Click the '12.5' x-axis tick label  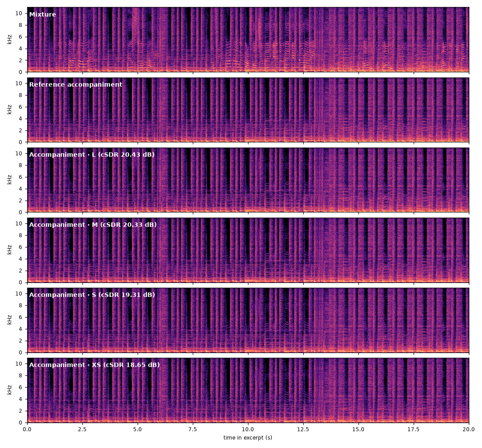click(x=303, y=429)
